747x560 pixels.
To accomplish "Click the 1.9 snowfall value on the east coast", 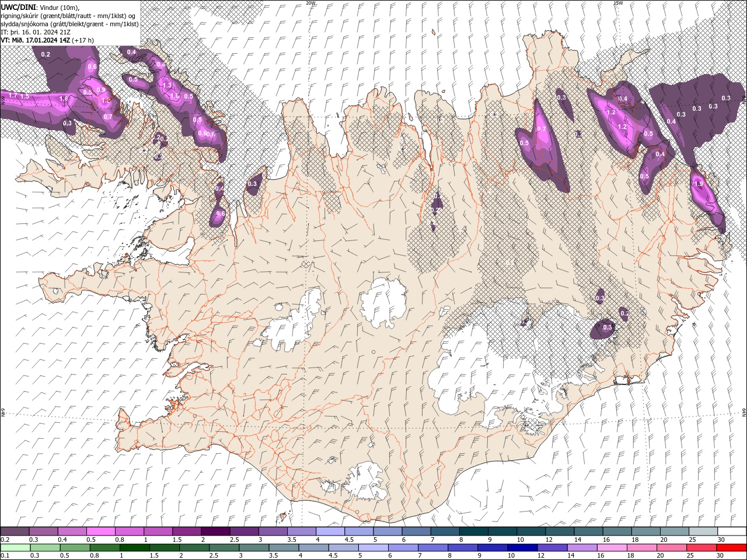I will (x=699, y=184).
